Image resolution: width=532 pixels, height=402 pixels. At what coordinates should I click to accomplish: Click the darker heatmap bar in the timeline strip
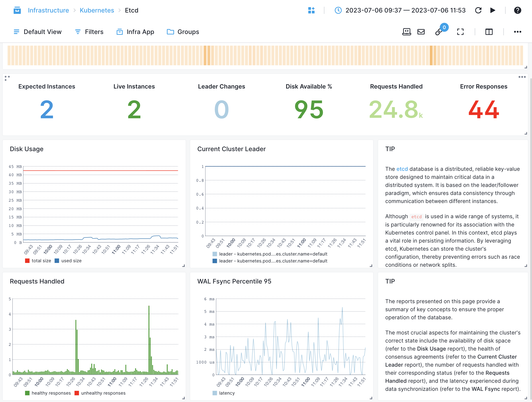pyautogui.click(x=431, y=55)
